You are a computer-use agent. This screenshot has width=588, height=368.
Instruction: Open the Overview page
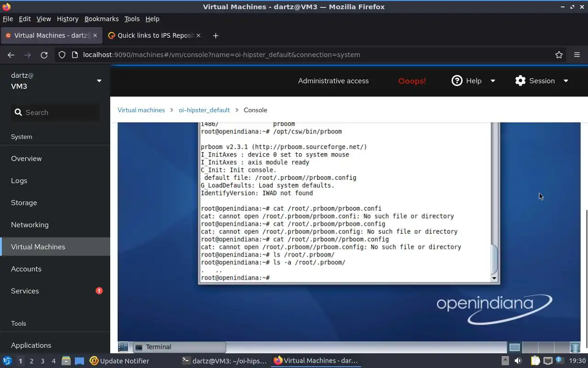[x=55, y=158]
